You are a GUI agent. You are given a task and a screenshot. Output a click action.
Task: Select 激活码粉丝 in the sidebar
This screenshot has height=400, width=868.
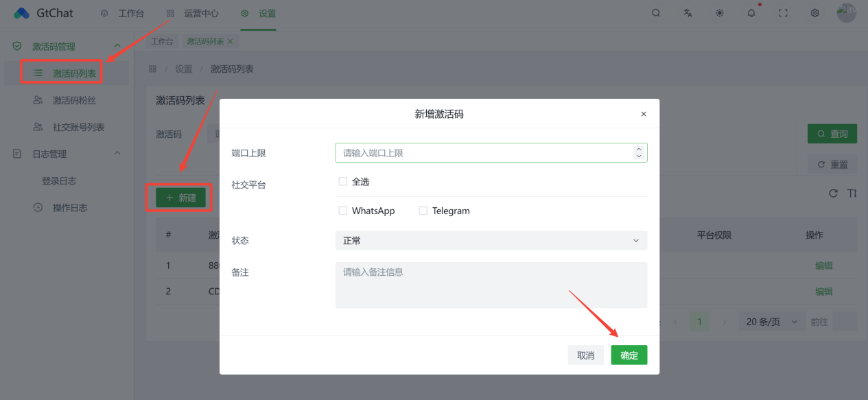[x=74, y=100]
